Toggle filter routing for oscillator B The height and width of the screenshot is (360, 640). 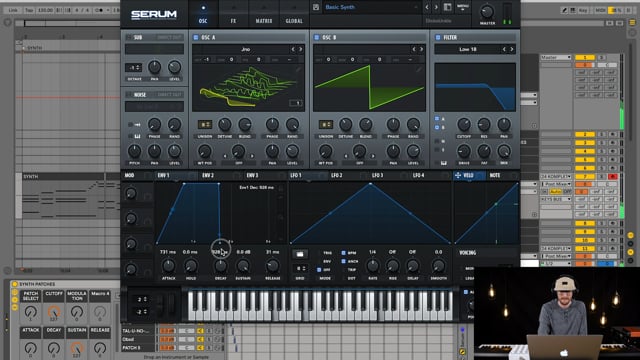437,127
